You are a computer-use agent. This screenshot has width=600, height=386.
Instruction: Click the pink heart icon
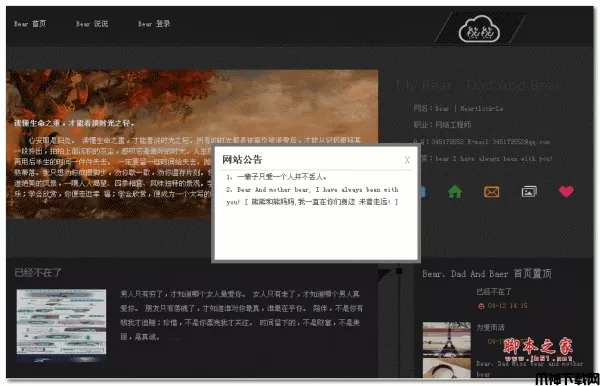[566, 191]
